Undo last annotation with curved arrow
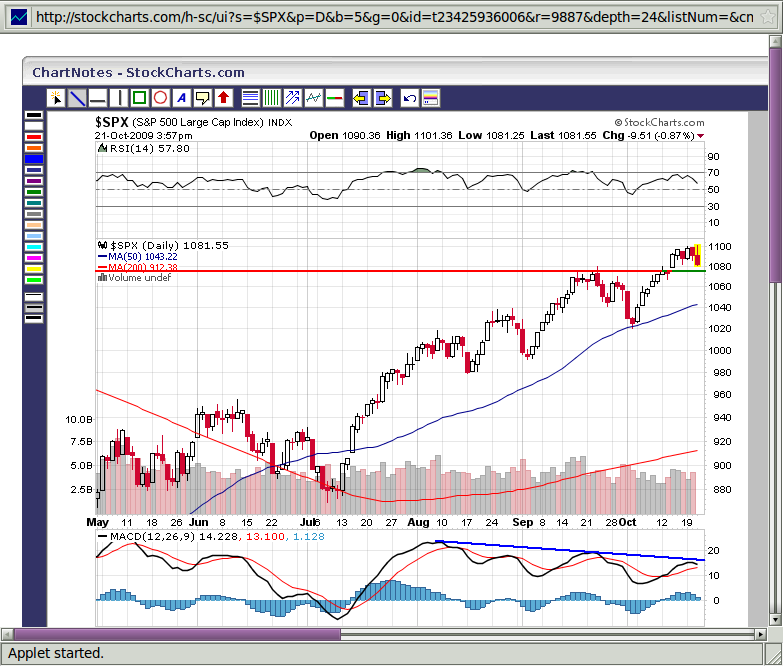783x666 pixels. pyautogui.click(x=409, y=98)
